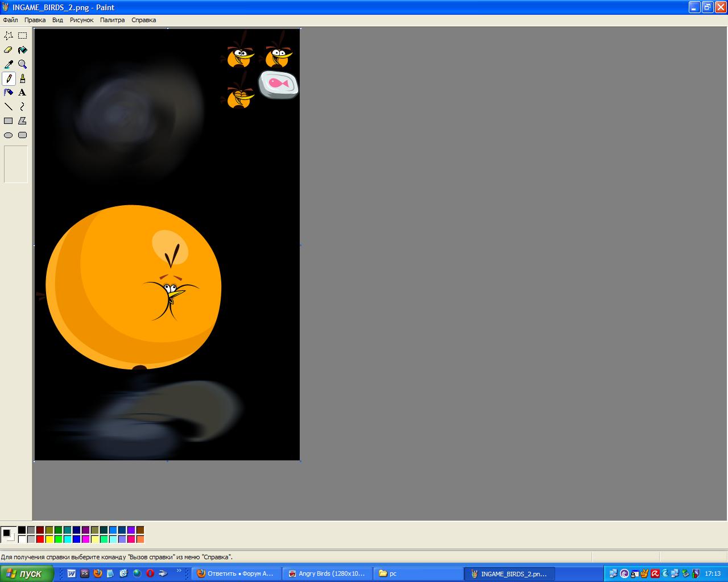The height and width of the screenshot is (582, 728).
Task: Select the Text tool
Action: tap(23, 93)
